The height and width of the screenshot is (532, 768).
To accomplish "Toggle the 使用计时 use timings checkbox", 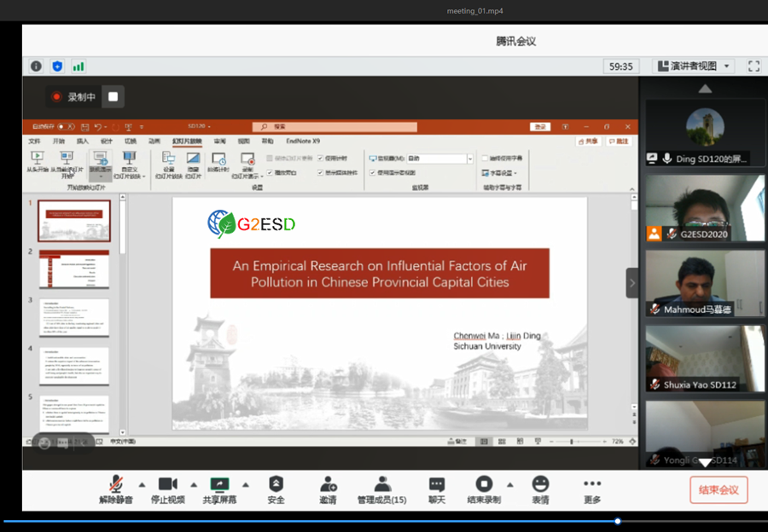I will (x=320, y=158).
